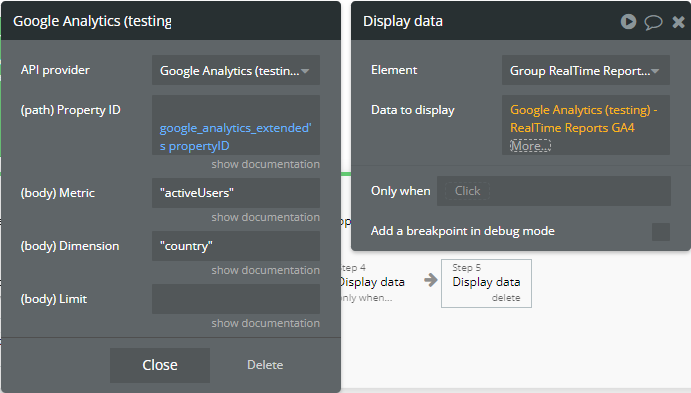Screen dimensions: 691x393
Task: Click the (body) Metric field with "activeUsers"
Action: point(236,193)
